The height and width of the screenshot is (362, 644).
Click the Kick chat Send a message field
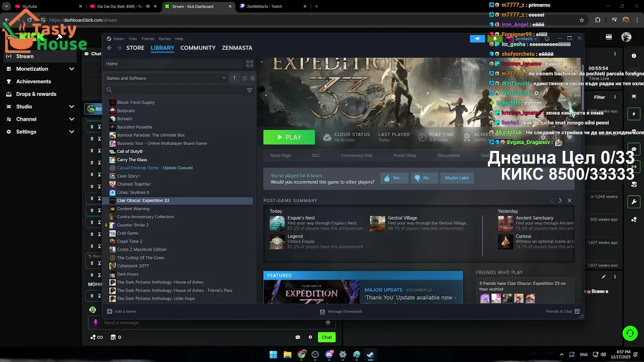pos(211,322)
